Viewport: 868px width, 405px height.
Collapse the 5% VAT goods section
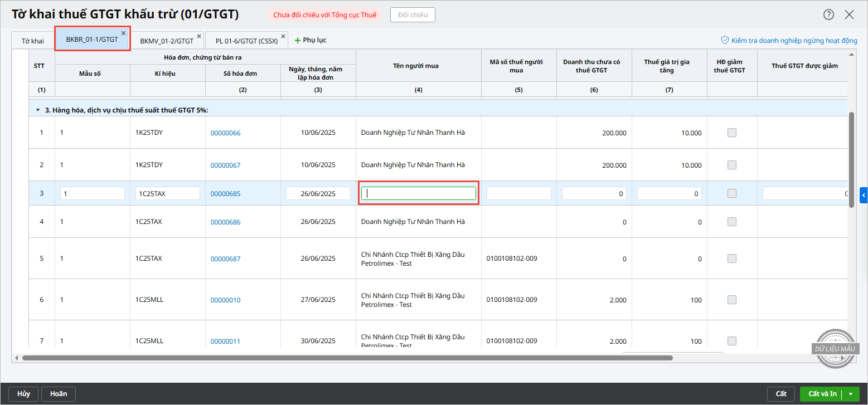(38, 110)
